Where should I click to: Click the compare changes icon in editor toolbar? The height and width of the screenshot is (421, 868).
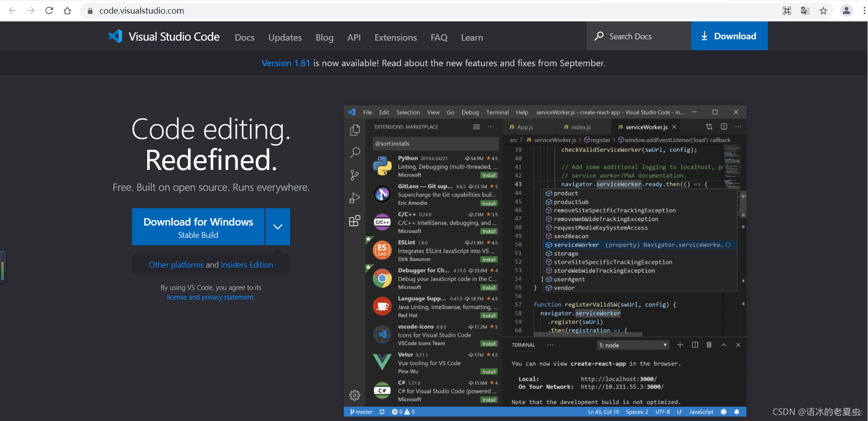[709, 126]
